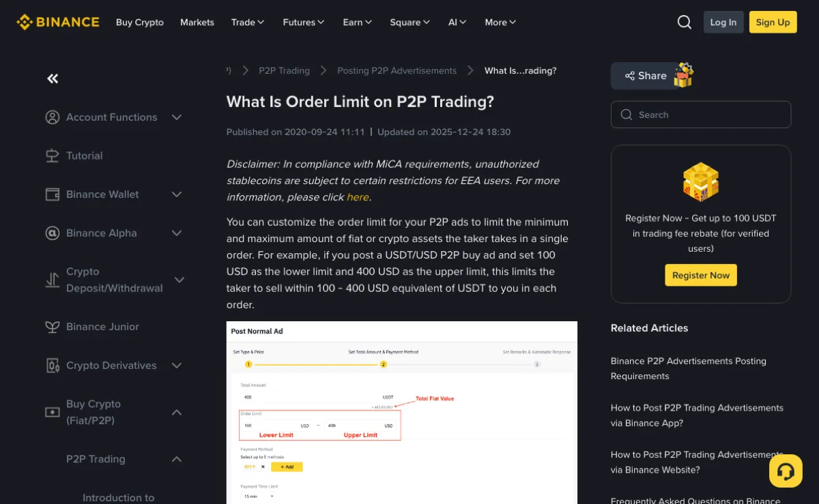Go to Markets in top navigation

point(197,22)
